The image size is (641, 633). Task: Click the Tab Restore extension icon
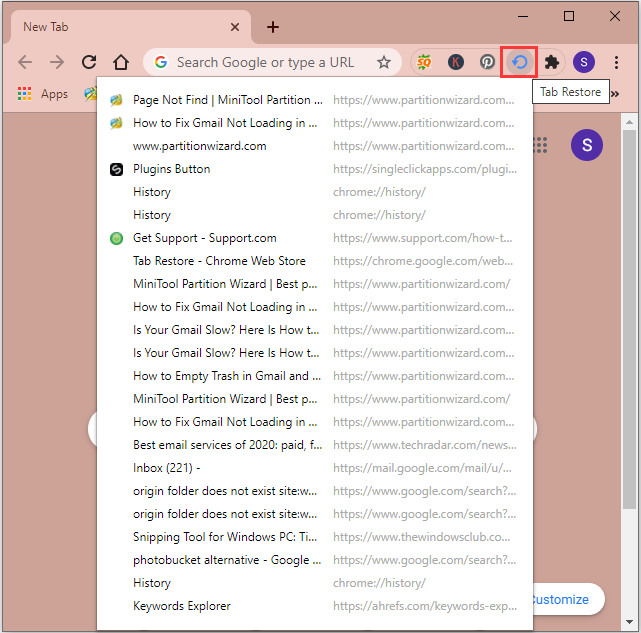click(x=519, y=62)
